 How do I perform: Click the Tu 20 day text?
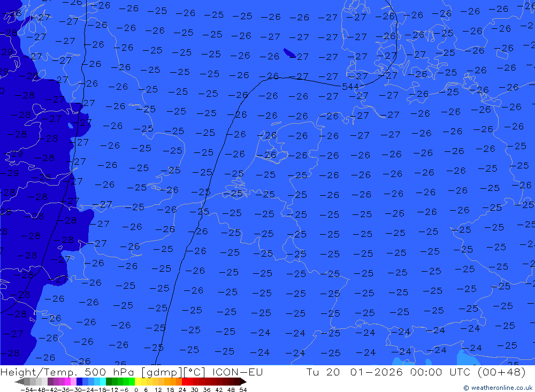(323, 372)
